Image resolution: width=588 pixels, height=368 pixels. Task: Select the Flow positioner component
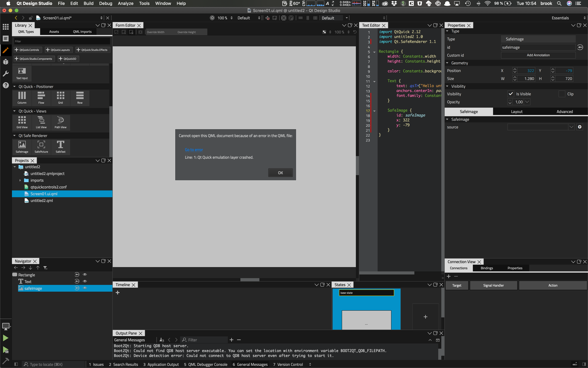[x=41, y=98]
